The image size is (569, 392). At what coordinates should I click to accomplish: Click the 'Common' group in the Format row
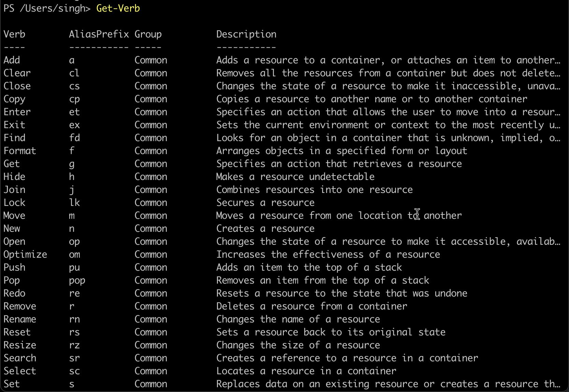tap(151, 151)
